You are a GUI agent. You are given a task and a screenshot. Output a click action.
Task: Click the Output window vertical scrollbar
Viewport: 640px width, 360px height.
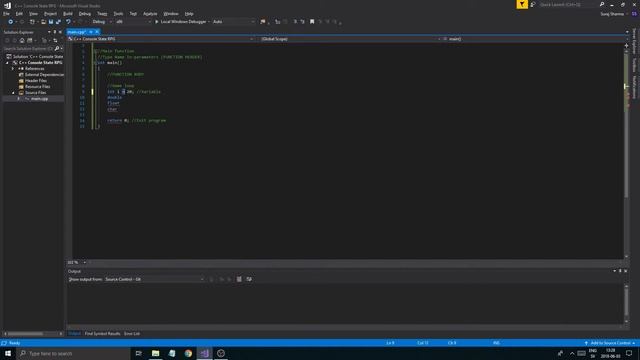(626, 303)
